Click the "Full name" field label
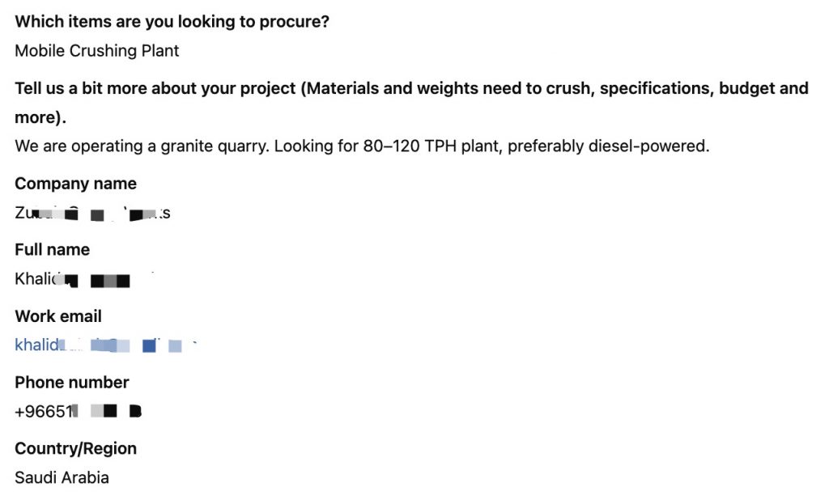This screenshot has width=829, height=504. click(x=53, y=249)
